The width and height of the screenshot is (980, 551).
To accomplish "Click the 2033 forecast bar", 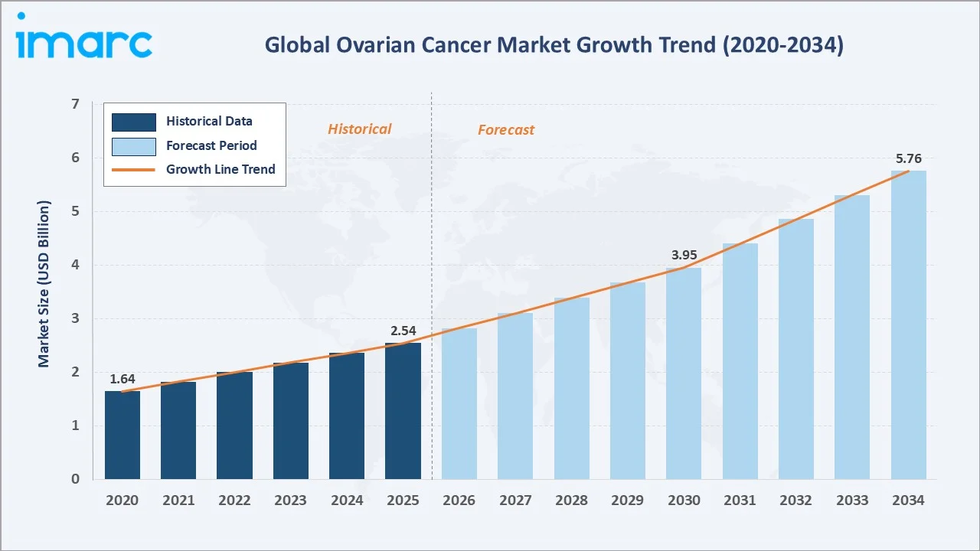I will (852, 337).
